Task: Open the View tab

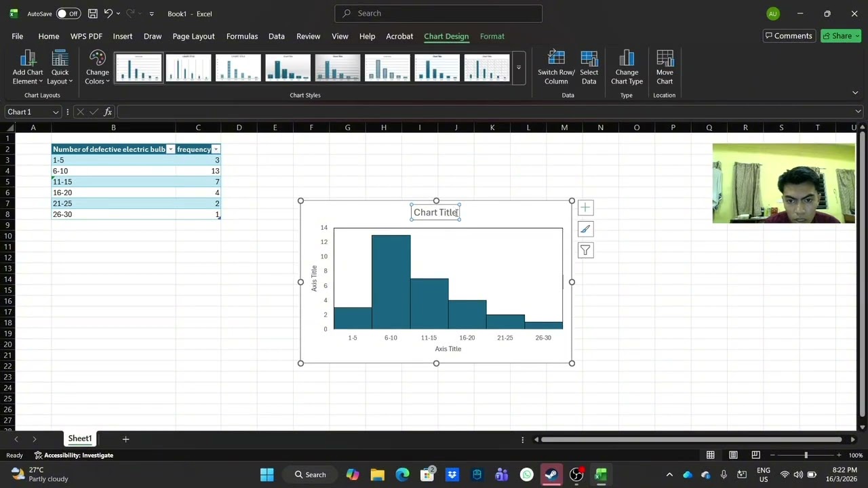Action: (x=340, y=36)
